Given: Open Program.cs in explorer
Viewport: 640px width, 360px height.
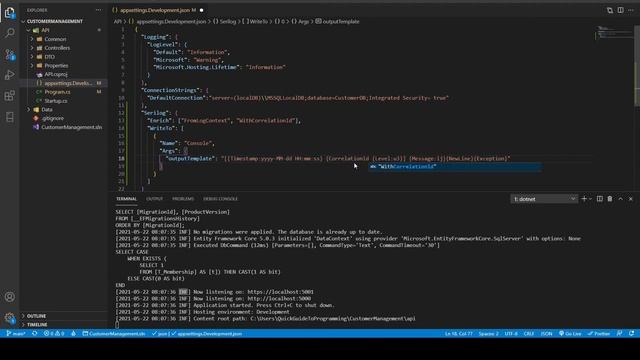Looking at the screenshot, I should tap(57, 92).
